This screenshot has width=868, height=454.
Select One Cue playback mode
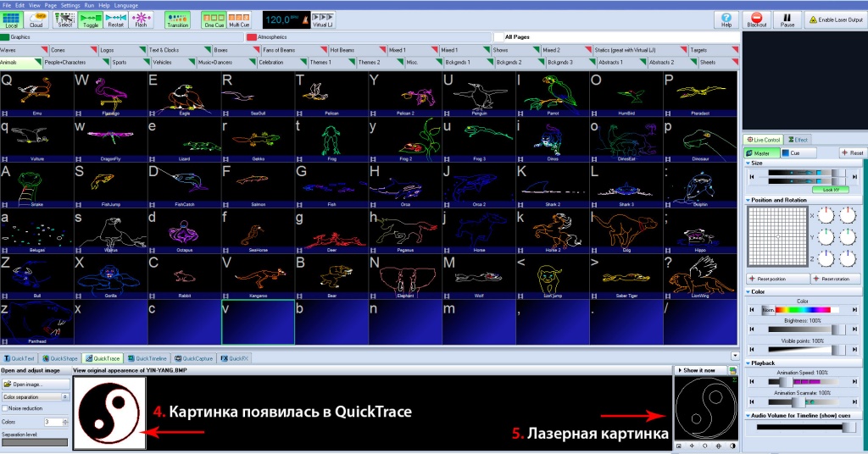(x=214, y=20)
